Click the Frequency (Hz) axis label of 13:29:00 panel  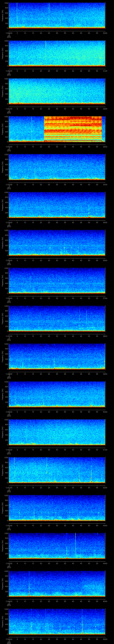(3, 16)
